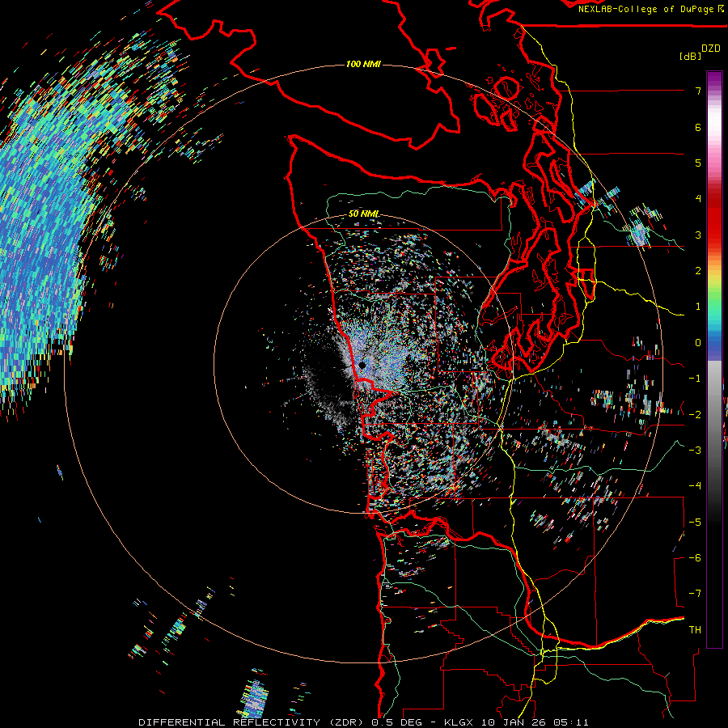Screen dimensions: 728x728
Task: Click the 10 JAN 26 05:11 timestamp
Action: (x=535, y=722)
